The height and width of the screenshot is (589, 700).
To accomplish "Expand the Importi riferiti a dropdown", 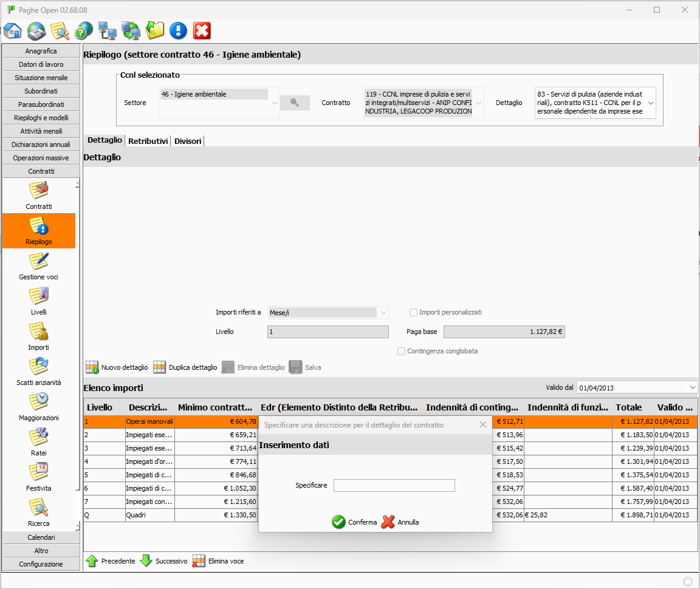I will [383, 313].
